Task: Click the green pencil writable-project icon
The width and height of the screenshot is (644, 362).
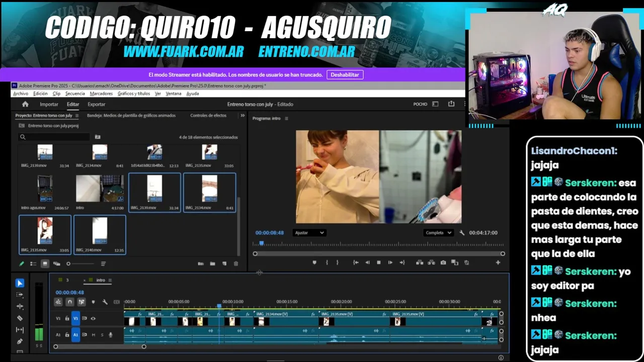Action: [x=22, y=263]
